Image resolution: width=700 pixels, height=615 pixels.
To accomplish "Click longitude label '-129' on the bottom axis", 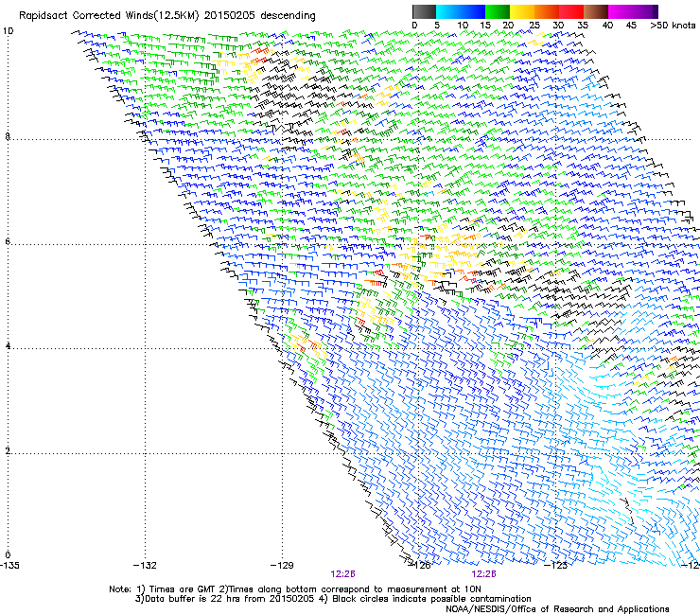I will click(x=282, y=566).
